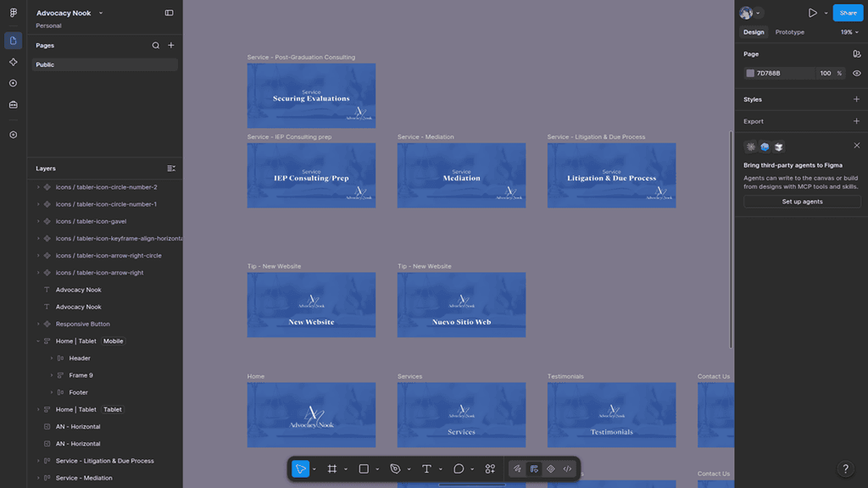Image resolution: width=868 pixels, height=488 pixels.
Task: Collapse the Home | Tablet Mobile layer
Action: (x=38, y=341)
